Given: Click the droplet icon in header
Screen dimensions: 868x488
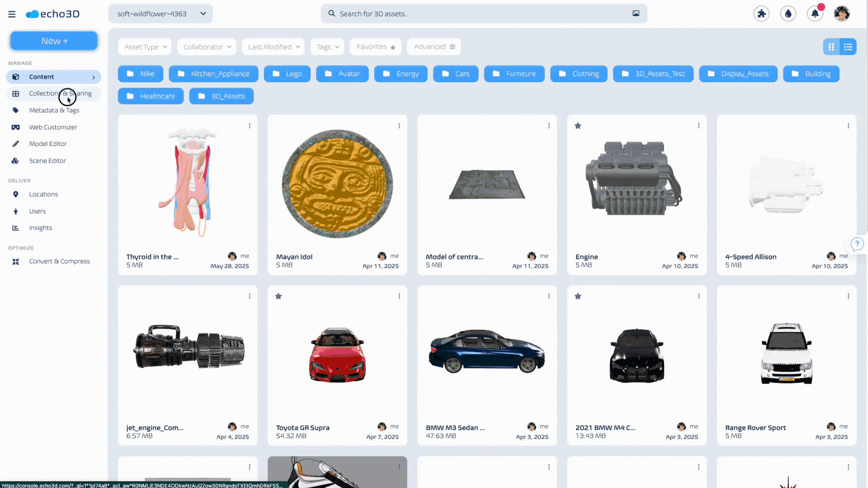Looking at the screenshot, I should (788, 14).
